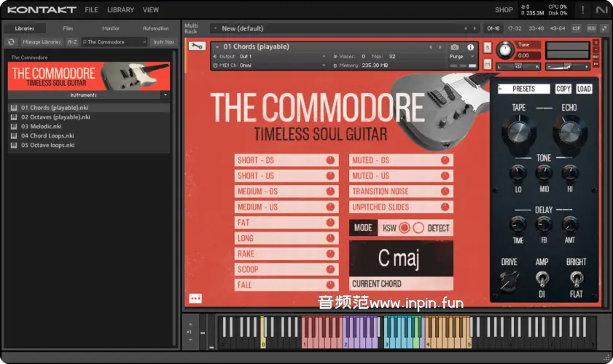Click the 05 Octave loops.nki file icon

click(x=14, y=146)
